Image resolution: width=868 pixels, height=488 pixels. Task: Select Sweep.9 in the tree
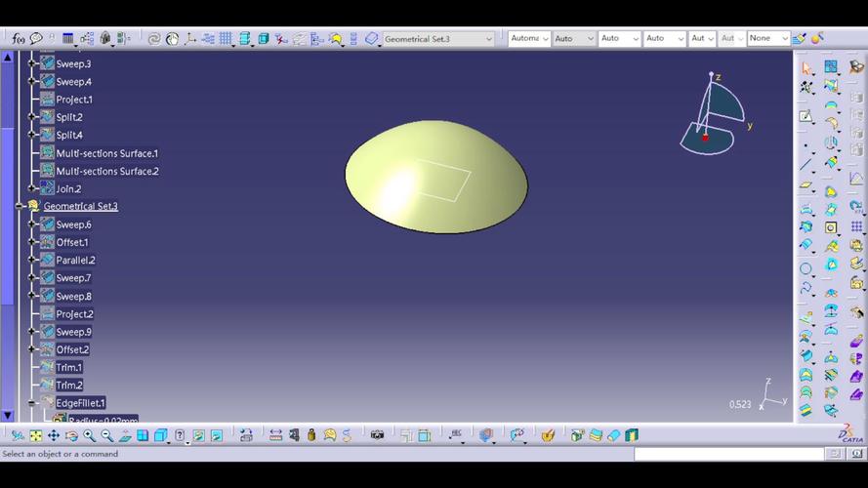[x=73, y=332]
